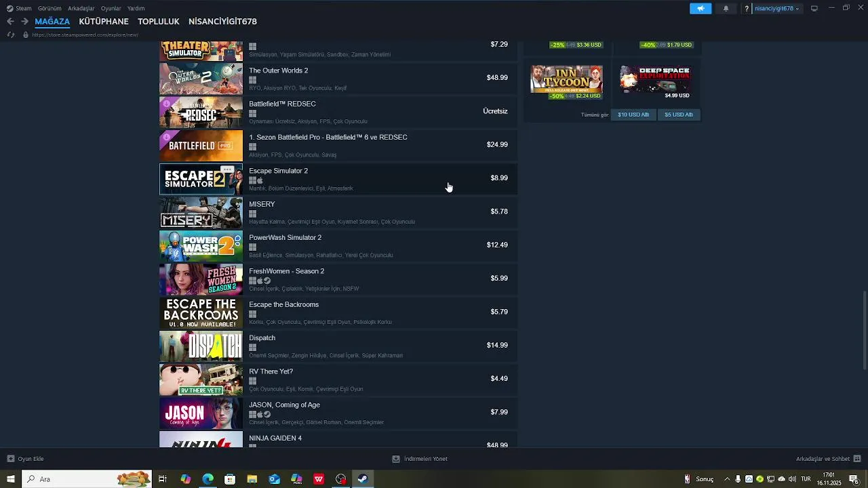This screenshot has width=868, height=488.
Task: Open the Görünüm menu
Action: coord(50,8)
